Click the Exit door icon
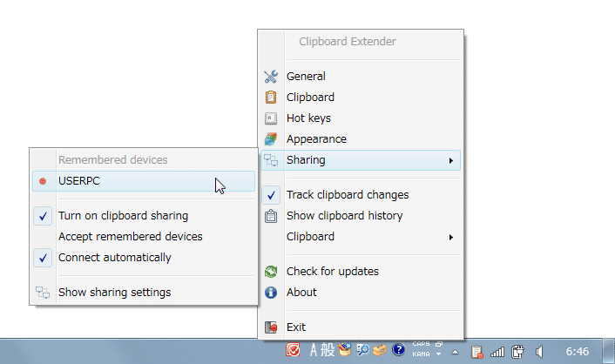Screen dimensions: 615x364 pyautogui.click(x=271, y=327)
